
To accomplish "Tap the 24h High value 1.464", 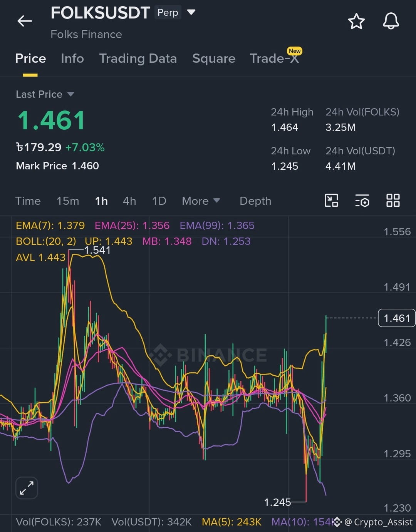I will tap(285, 127).
